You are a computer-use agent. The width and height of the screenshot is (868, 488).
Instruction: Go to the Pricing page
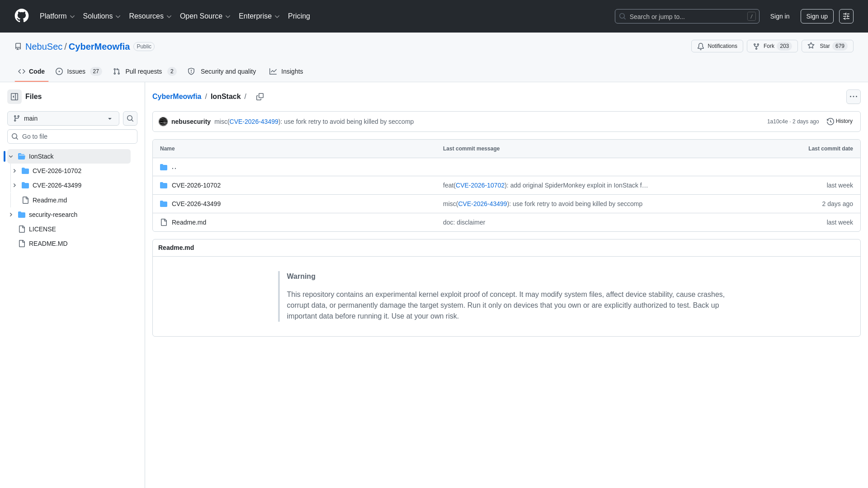pos(299,16)
